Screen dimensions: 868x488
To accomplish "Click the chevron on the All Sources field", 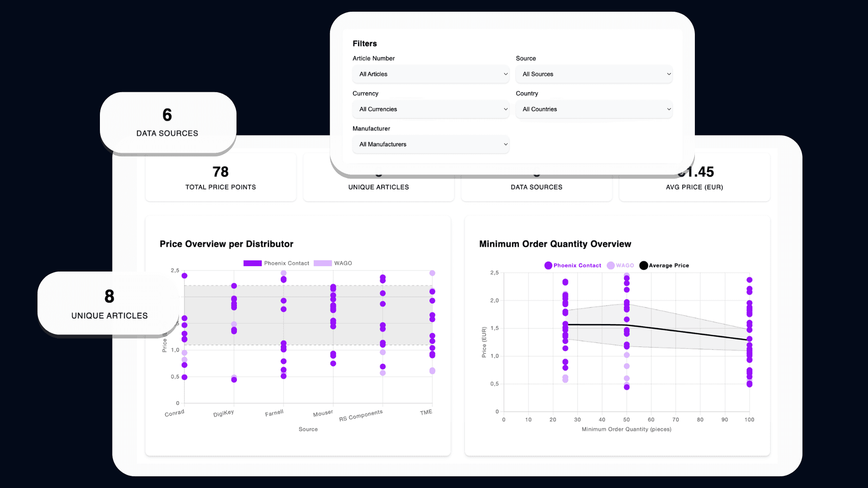I will tap(668, 74).
